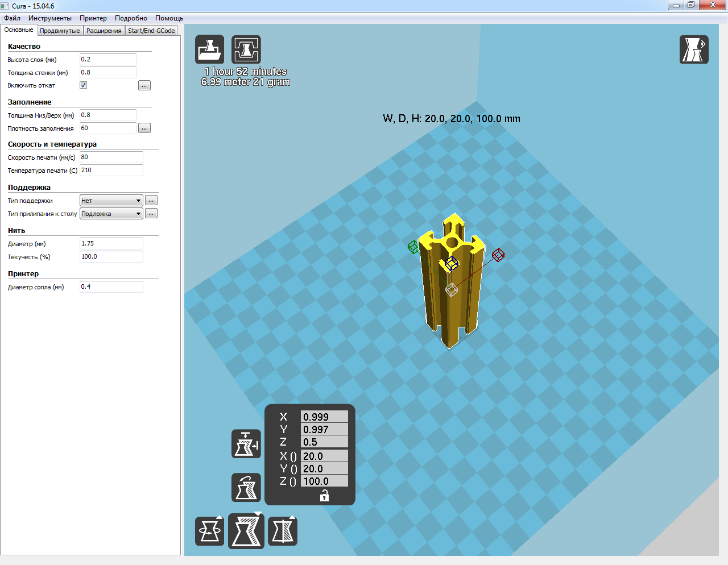Switch to the Основные tab

pos(19,30)
